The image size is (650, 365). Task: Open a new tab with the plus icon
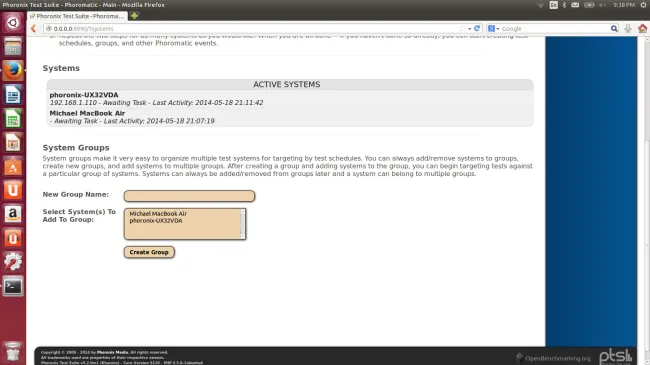point(134,16)
